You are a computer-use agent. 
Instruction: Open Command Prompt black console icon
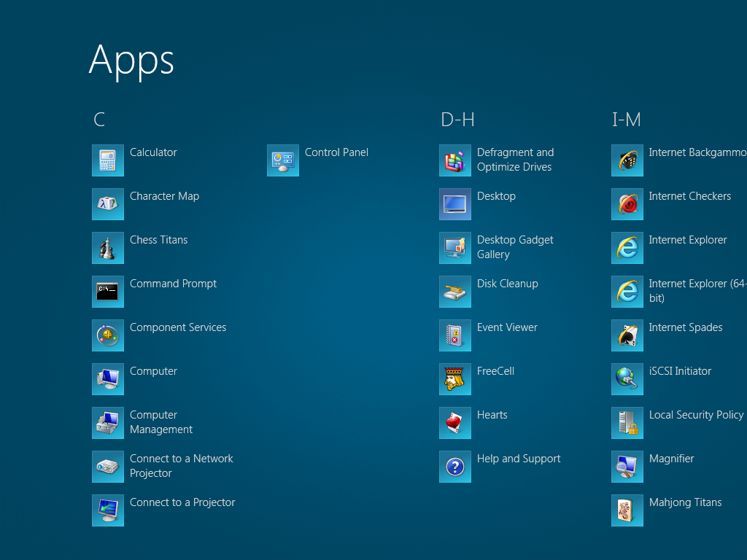(x=108, y=292)
